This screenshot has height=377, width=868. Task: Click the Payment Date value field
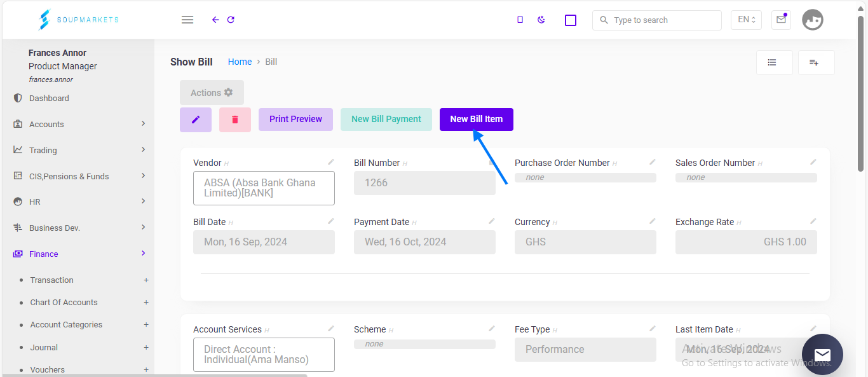424,242
